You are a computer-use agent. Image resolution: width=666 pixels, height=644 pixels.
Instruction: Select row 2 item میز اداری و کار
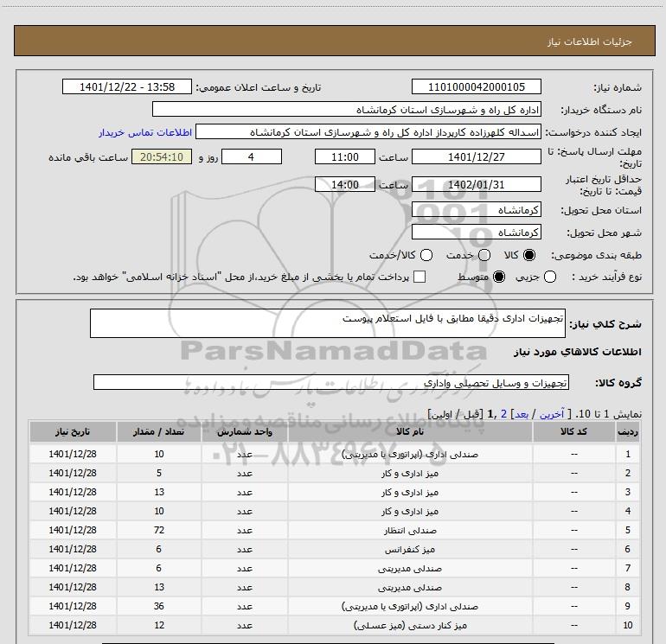click(x=410, y=474)
